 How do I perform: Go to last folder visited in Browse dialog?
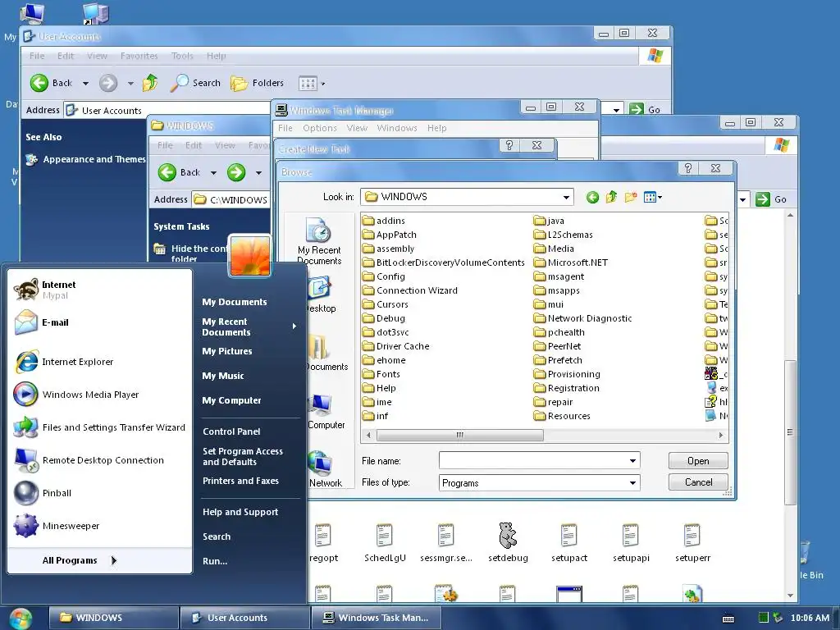592,197
